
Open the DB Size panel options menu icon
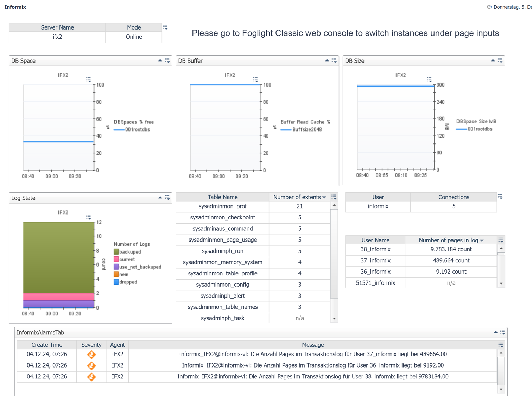pos(500,60)
